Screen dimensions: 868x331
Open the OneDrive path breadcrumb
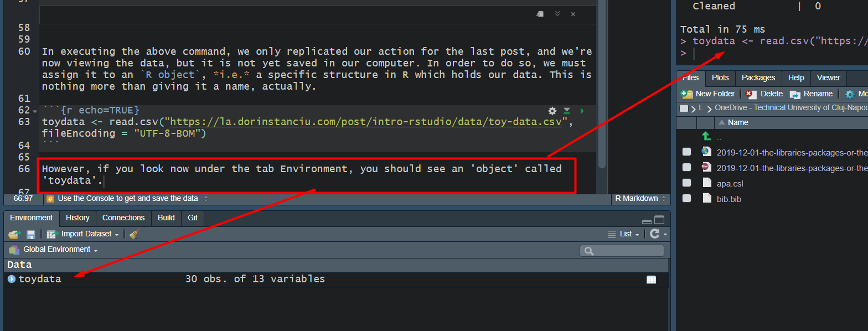pyautogui.click(x=791, y=108)
